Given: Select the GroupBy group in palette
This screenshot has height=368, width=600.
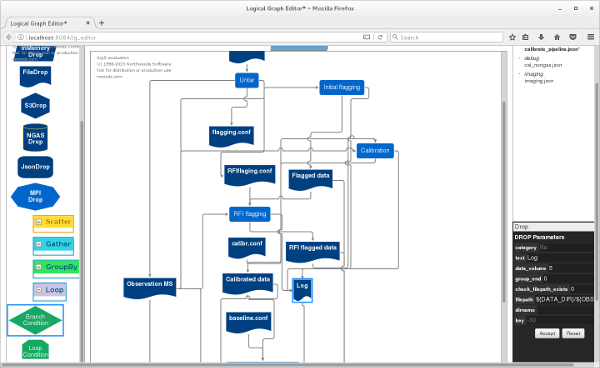Looking at the screenshot, I should click(x=56, y=269).
